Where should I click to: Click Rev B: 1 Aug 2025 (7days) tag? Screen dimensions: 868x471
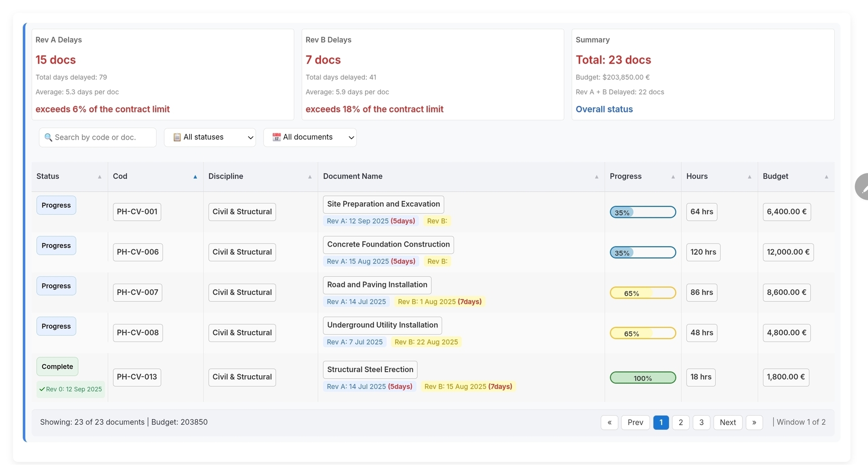click(440, 302)
